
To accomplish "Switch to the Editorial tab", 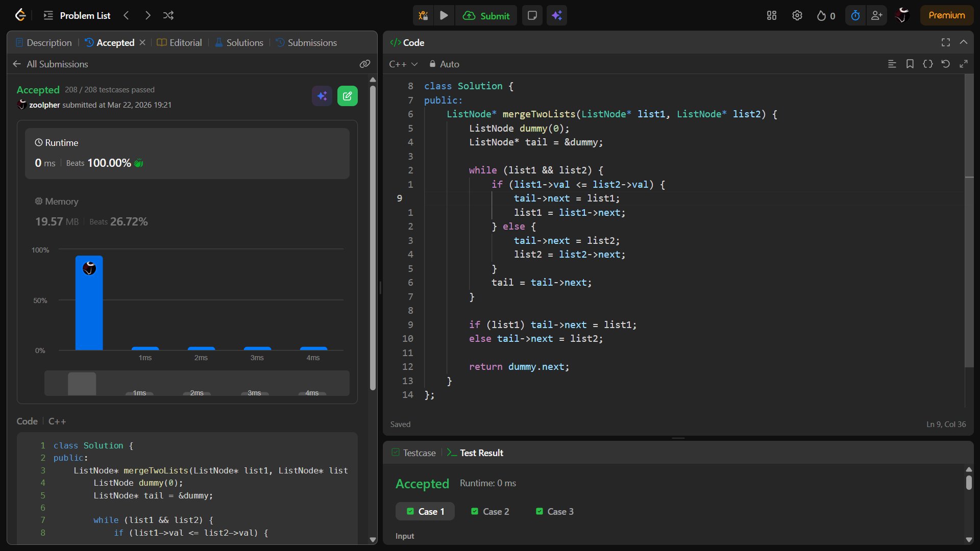I will [x=180, y=42].
